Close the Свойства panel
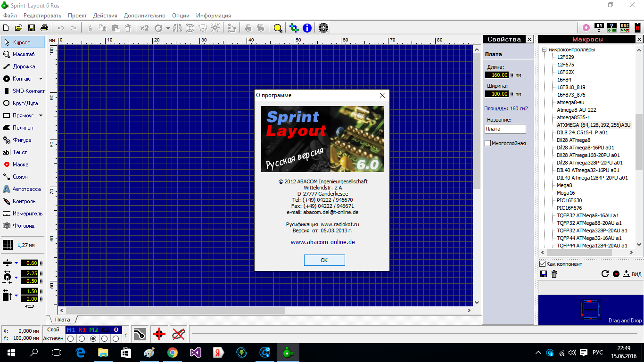Image resolution: width=644 pixels, height=362 pixels. pos(529,40)
